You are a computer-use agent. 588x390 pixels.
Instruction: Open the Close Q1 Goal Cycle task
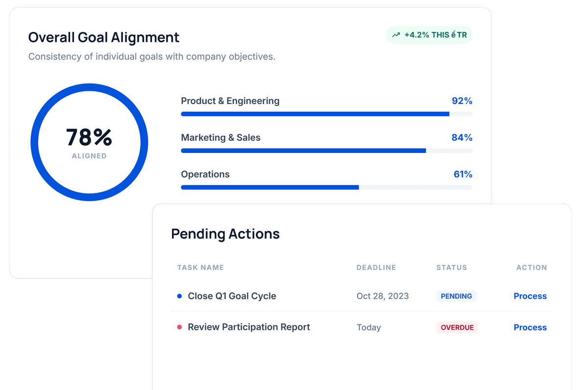pos(232,296)
